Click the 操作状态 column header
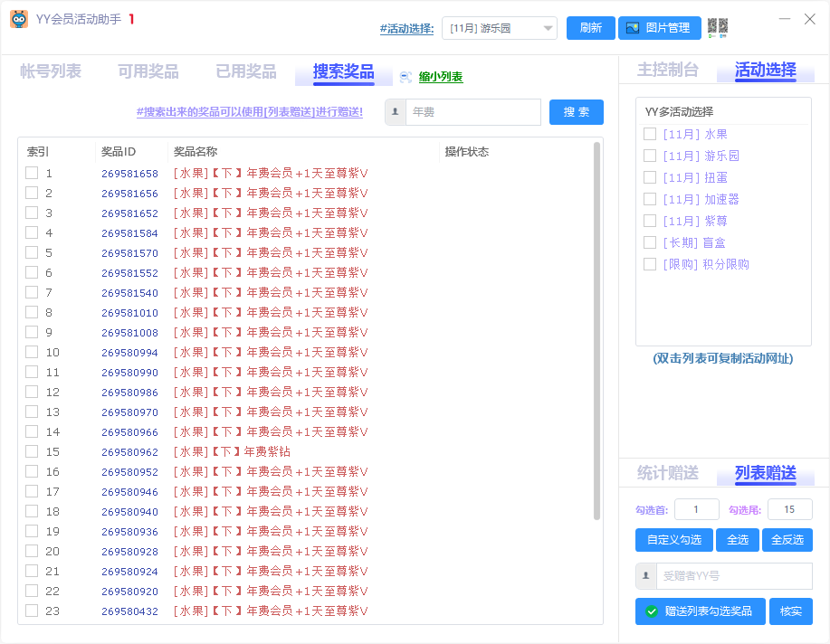This screenshot has height=644, width=830. (x=467, y=152)
